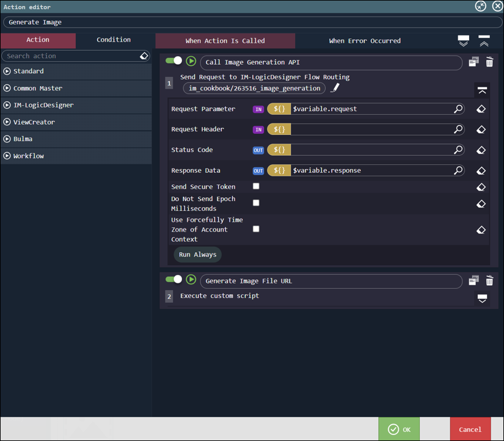The height and width of the screenshot is (441, 504).
Task: Toggle off the Call Image Generation API switch
Action: [174, 60]
